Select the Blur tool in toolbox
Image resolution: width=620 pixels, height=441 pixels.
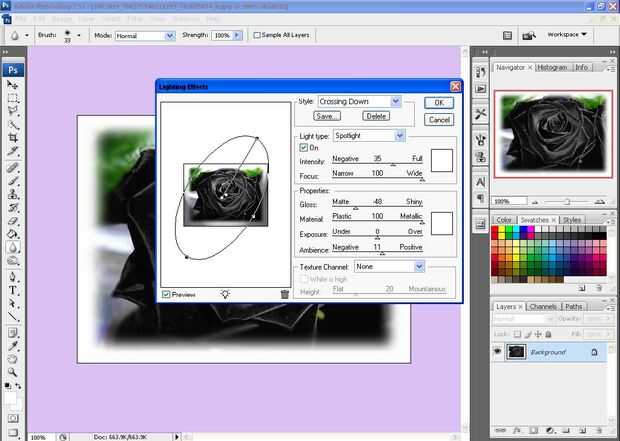click(x=12, y=248)
